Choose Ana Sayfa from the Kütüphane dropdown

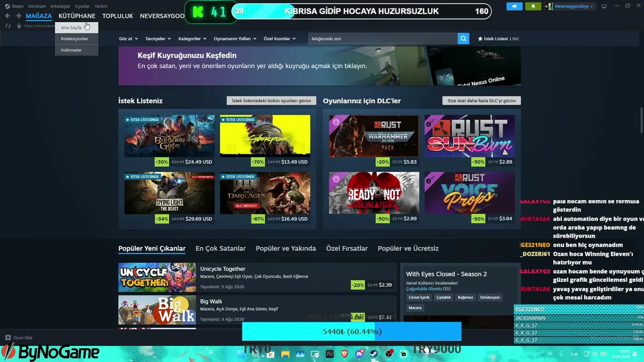click(x=76, y=28)
